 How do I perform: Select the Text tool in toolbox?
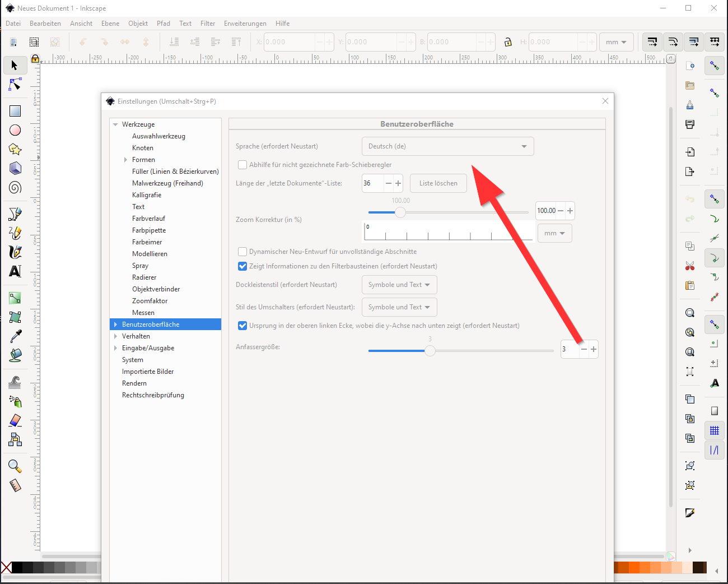[x=15, y=271]
